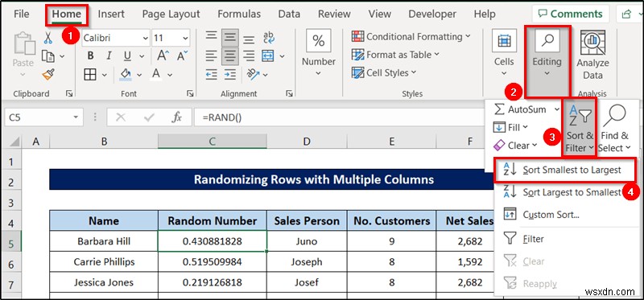Click the Insert Function fx icon
Screen dimensions: 644x300
(x=176, y=117)
